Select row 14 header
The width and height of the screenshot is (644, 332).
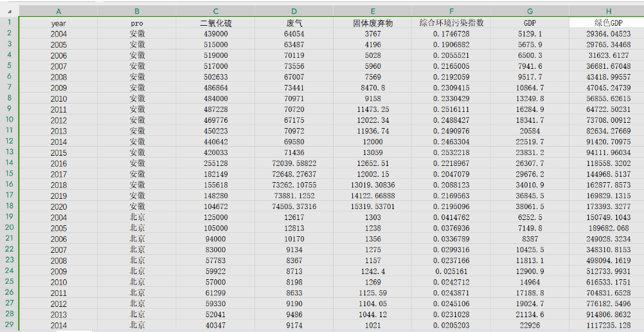[10, 163]
